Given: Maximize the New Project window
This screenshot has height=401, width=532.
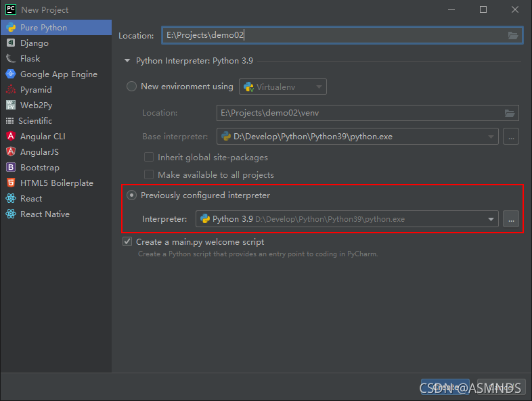Looking at the screenshot, I should [483, 10].
